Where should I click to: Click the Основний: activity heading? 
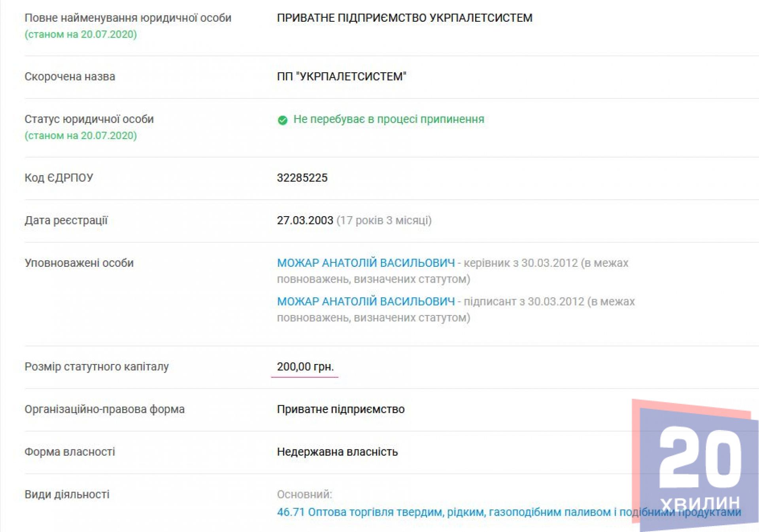point(304,494)
